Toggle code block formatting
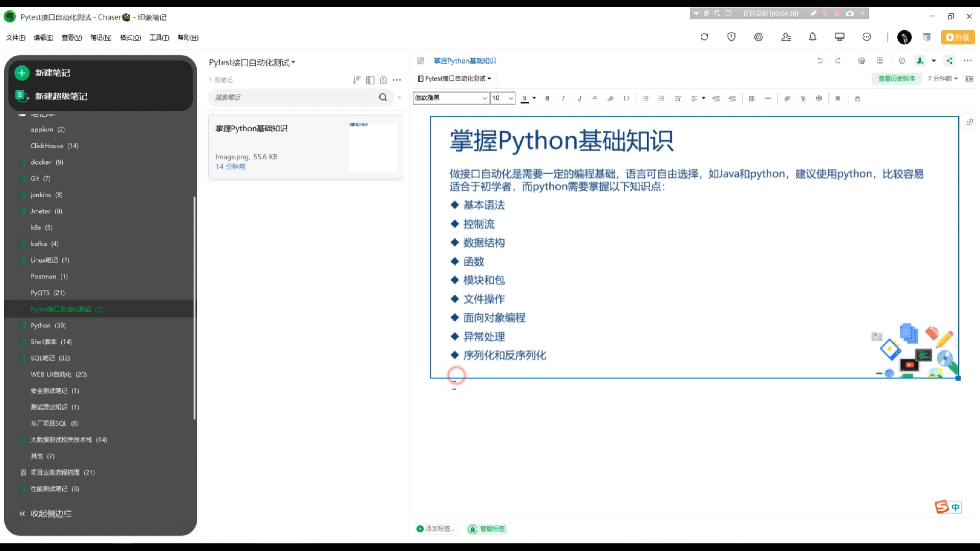 point(626,98)
